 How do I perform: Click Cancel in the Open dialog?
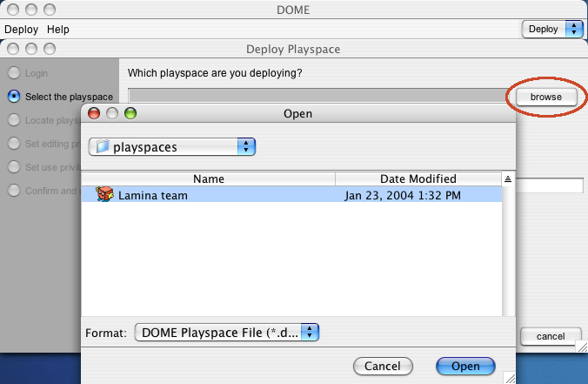pyautogui.click(x=383, y=366)
